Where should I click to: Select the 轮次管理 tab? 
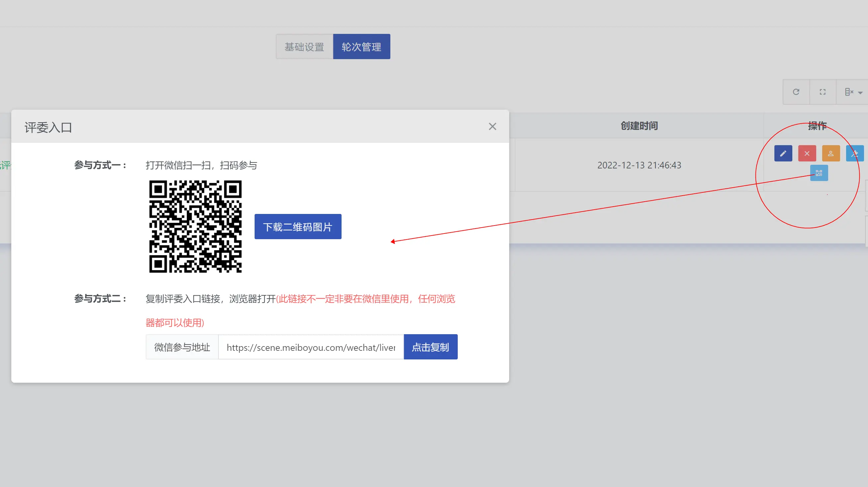[361, 47]
